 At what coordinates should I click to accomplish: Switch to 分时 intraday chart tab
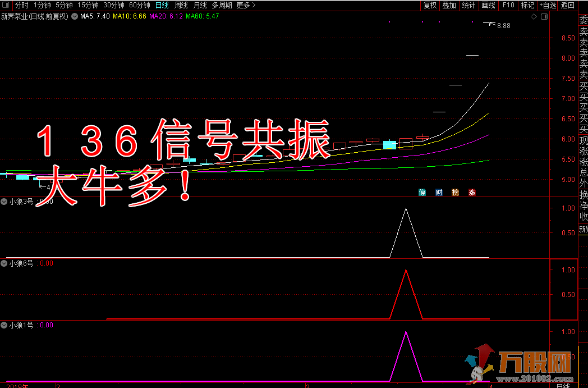coord(21,5)
